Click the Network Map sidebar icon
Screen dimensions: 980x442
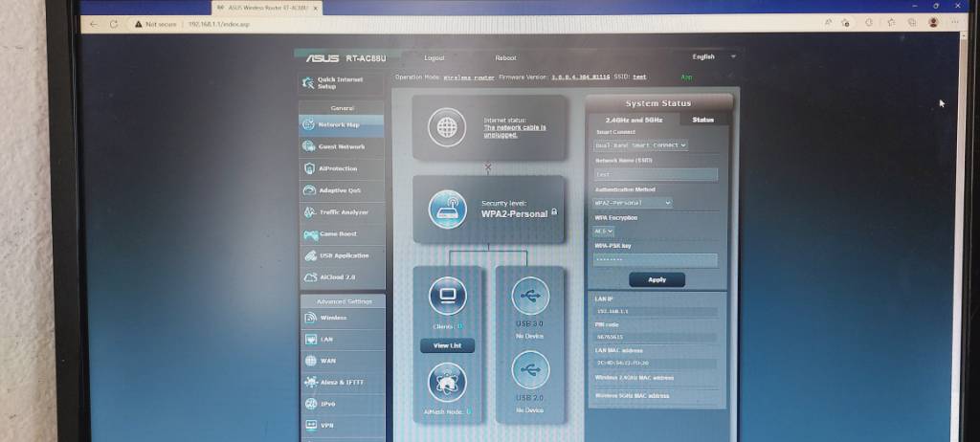(309, 124)
